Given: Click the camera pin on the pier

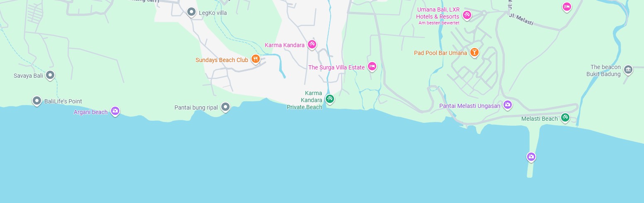Looking at the screenshot, I should [x=531, y=157].
